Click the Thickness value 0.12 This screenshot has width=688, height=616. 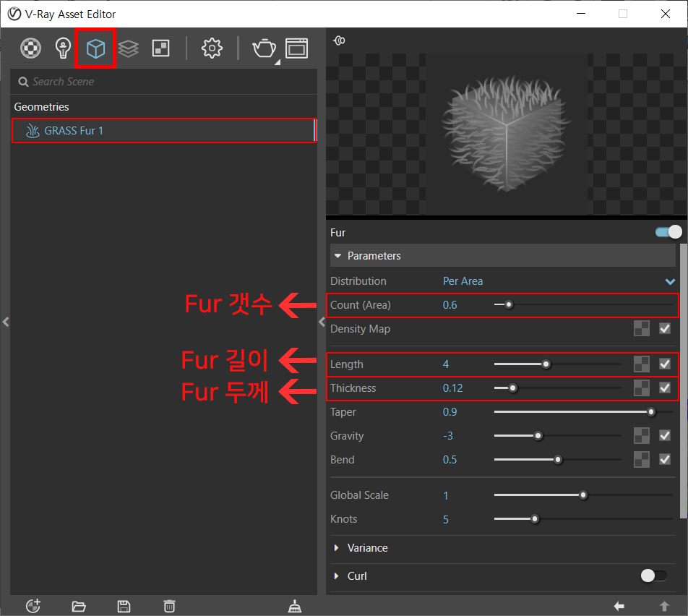(452, 388)
